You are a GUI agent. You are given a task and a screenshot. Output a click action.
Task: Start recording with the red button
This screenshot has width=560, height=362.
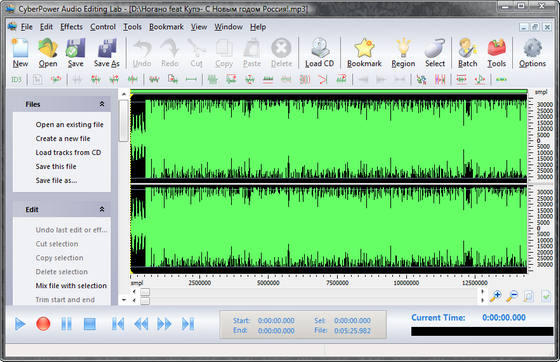click(x=43, y=324)
